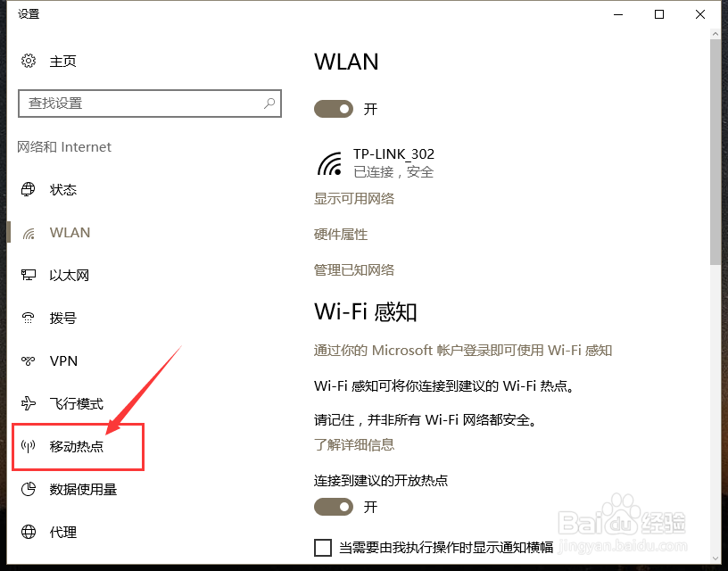Turn off the WLAN toggle switch
The width and height of the screenshot is (728, 571).
tap(334, 109)
